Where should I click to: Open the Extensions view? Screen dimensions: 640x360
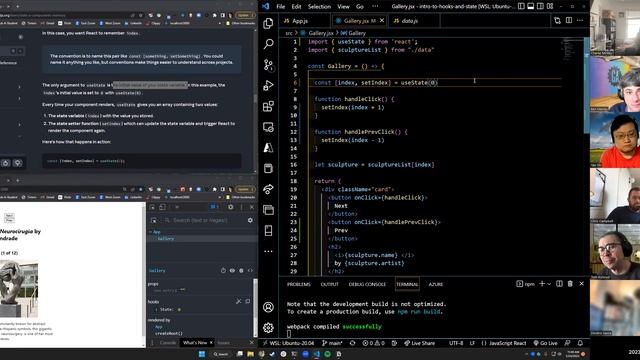tap(268, 107)
